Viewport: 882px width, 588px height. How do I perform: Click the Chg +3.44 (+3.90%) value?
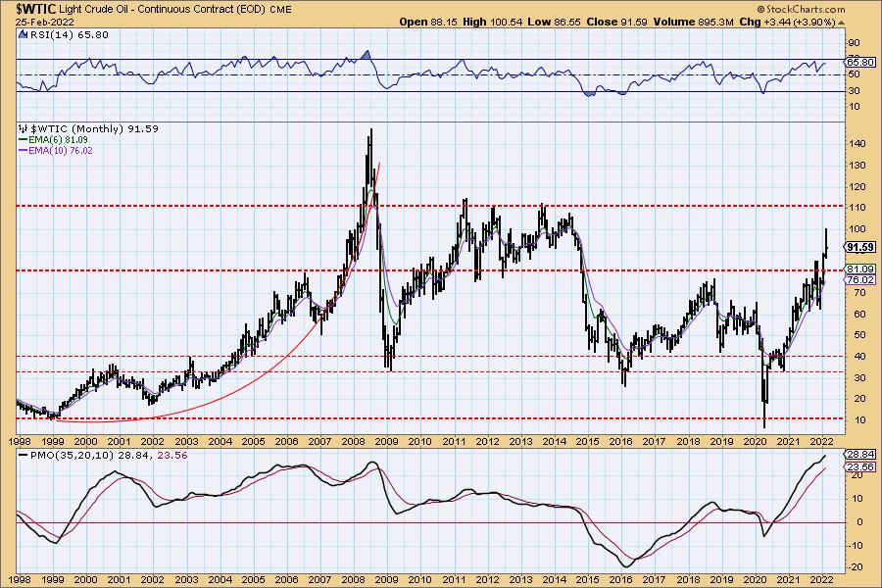point(788,22)
